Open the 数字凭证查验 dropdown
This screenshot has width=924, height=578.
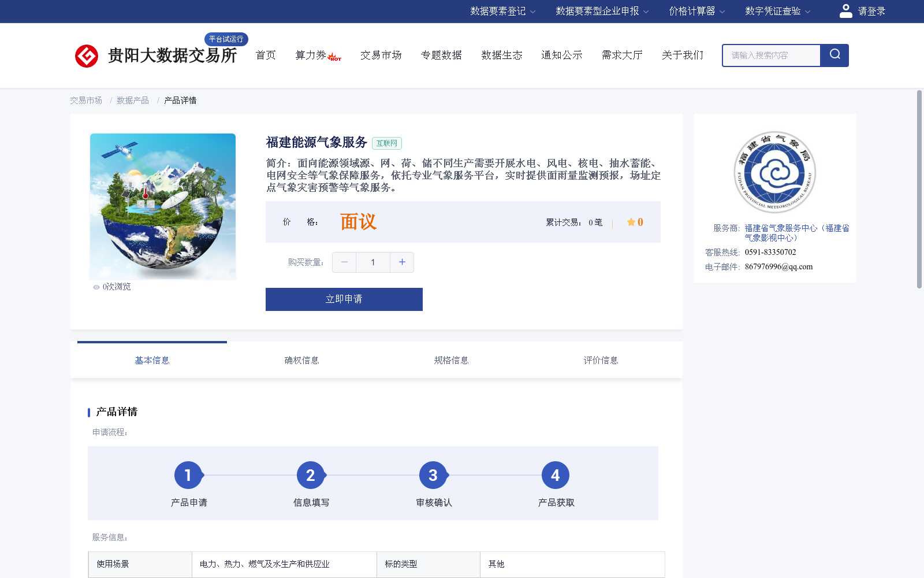(778, 11)
